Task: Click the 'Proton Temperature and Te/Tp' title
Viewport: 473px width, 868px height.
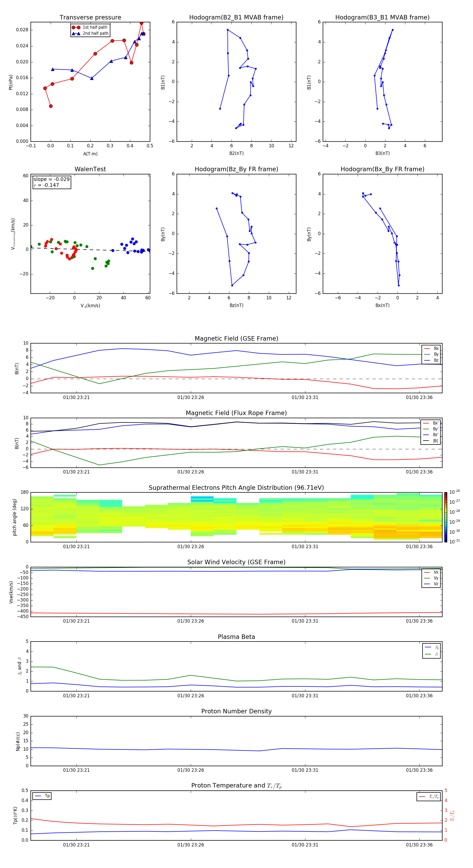Action: (236, 786)
